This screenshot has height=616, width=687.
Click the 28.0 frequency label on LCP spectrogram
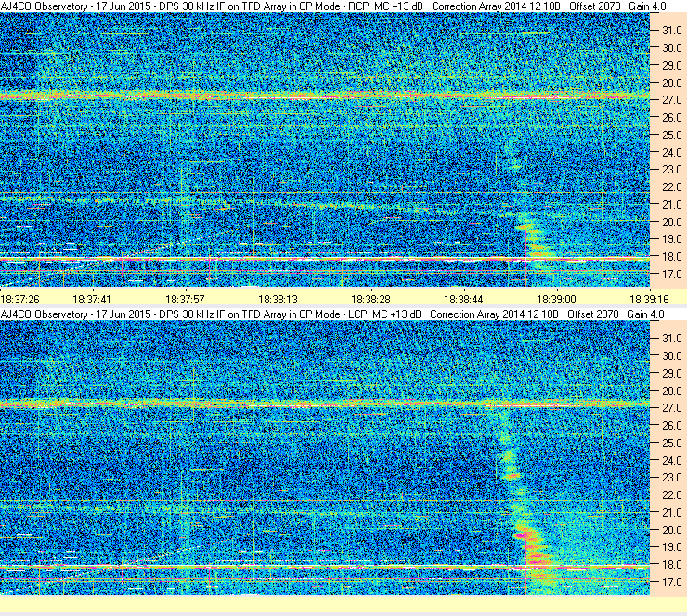click(x=671, y=391)
